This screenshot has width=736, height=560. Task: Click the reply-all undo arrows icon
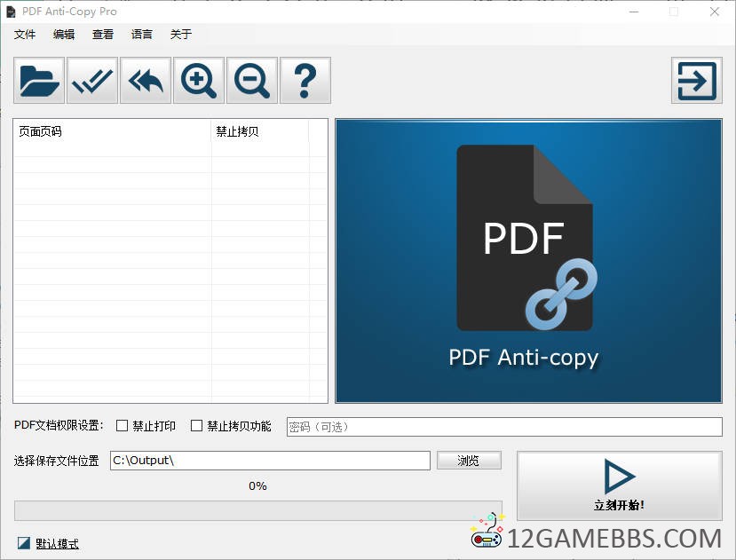(x=146, y=80)
